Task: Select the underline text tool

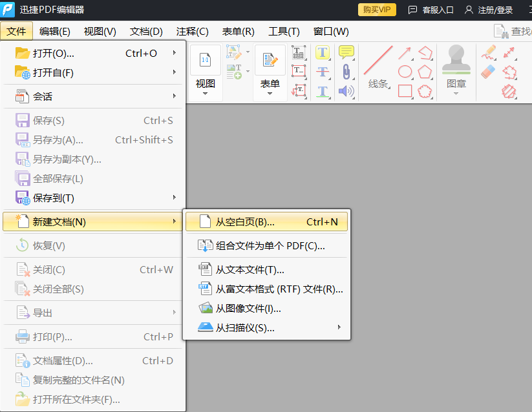Action: coord(323,91)
